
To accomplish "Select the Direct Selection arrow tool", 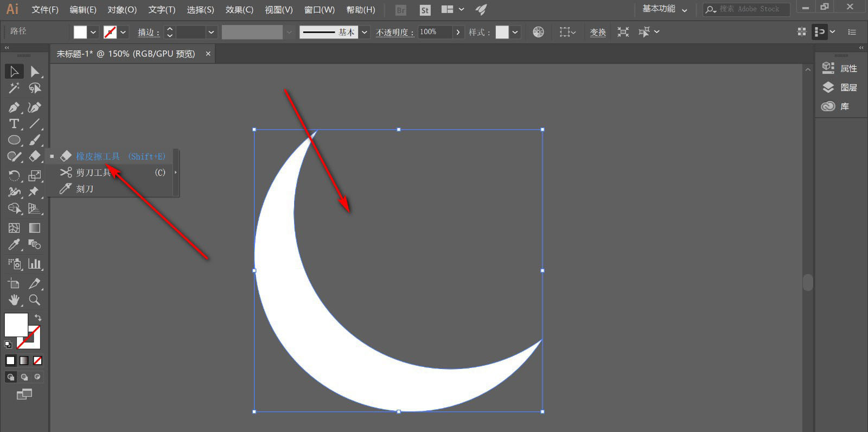I will (34, 72).
